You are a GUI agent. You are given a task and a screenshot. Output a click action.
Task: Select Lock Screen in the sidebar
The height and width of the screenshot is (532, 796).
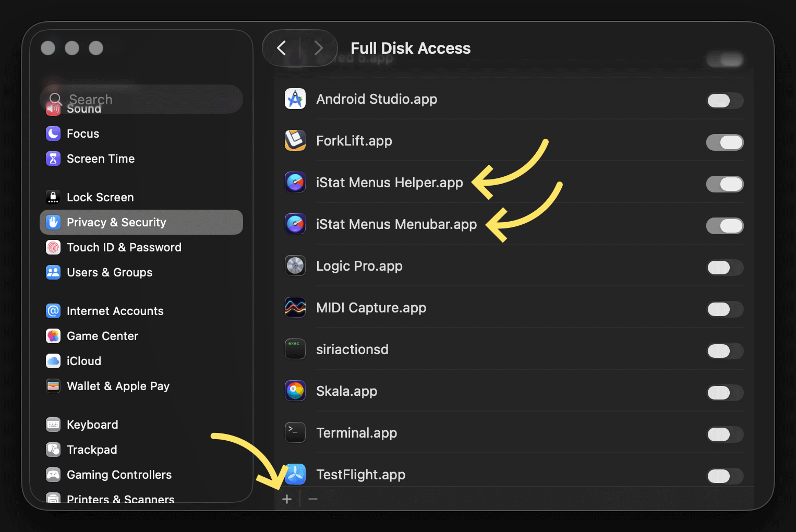tap(141, 197)
